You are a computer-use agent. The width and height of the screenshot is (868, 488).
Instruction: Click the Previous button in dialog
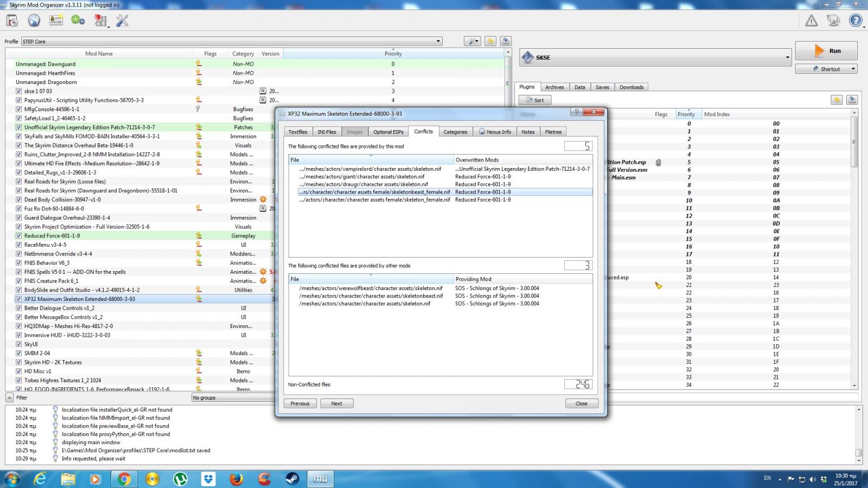[x=300, y=403]
